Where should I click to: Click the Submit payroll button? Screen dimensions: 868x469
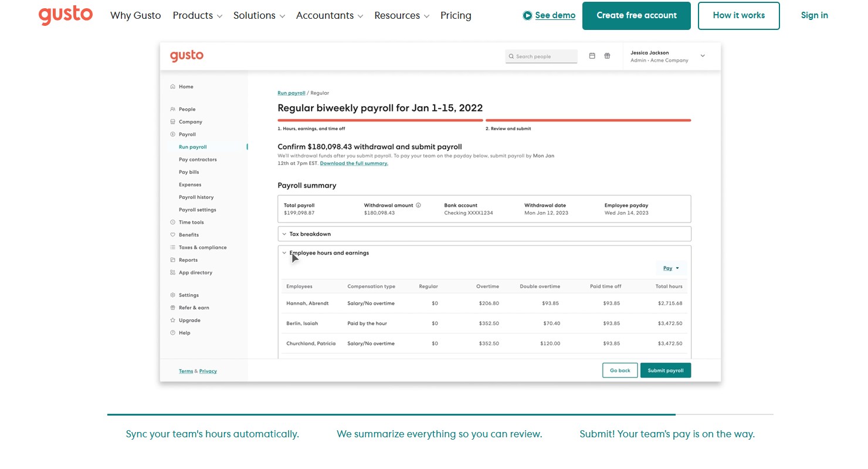tap(666, 370)
